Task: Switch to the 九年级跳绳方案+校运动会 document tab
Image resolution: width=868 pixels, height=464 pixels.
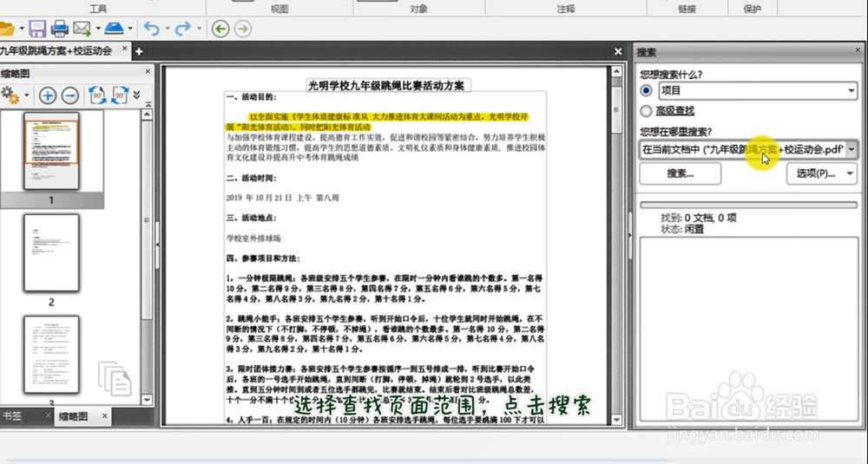Action: (56, 51)
